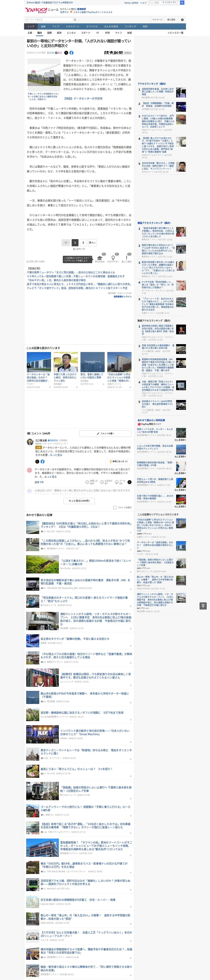Open settings via the gear icon
Image resolution: width=210 pixels, height=980 pixels.
tap(182, 20)
